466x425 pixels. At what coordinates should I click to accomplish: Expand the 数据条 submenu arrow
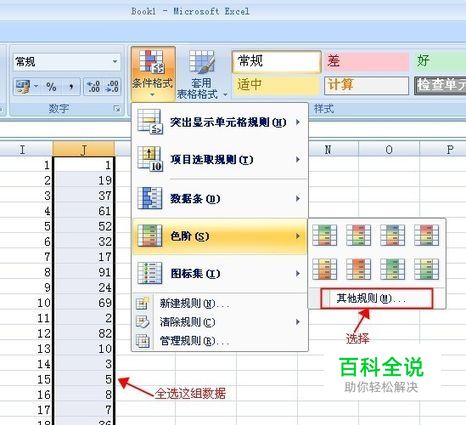point(298,199)
